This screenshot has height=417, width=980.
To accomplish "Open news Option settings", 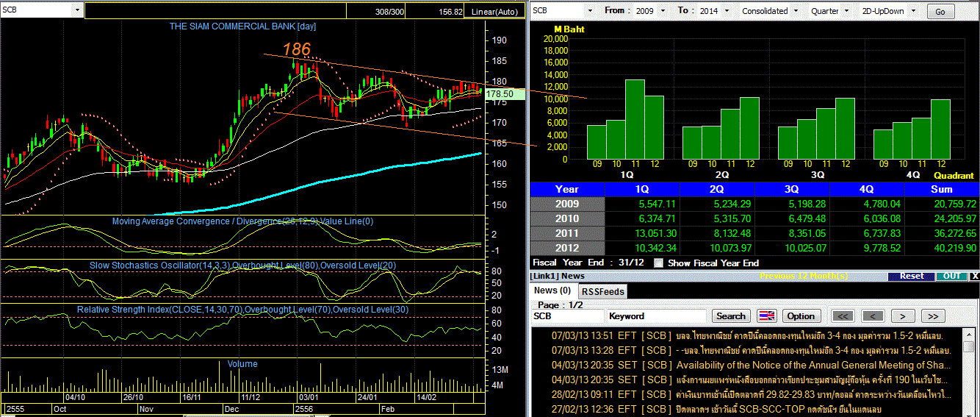I will pos(800,316).
